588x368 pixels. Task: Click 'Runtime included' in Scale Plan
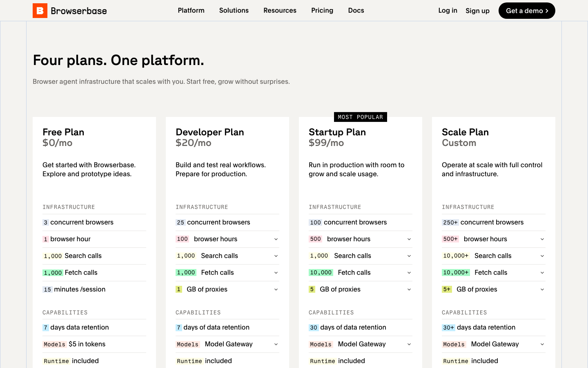tap(470, 361)
